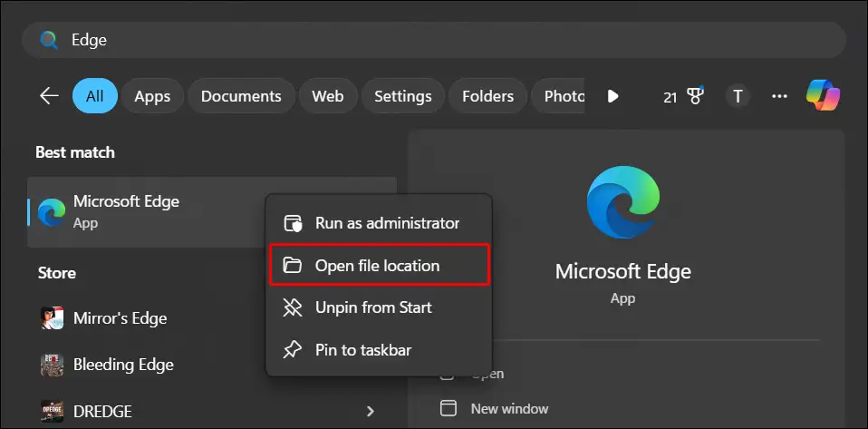Click the Microsoft Edge title in preview pane
The width and height of the screenshot is (868, 429).
coord(623,271)
